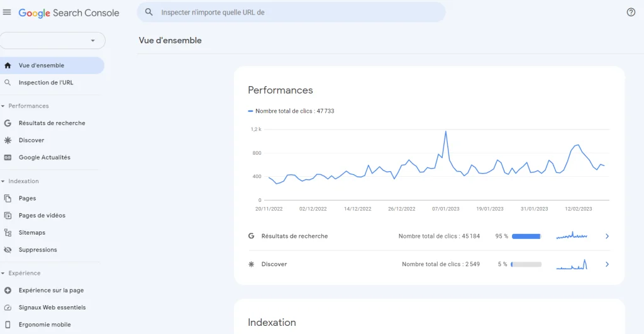Collapse the Performances sidebar section
The width and height of the screenshot is (644, 334).
[x=3, y=106]
